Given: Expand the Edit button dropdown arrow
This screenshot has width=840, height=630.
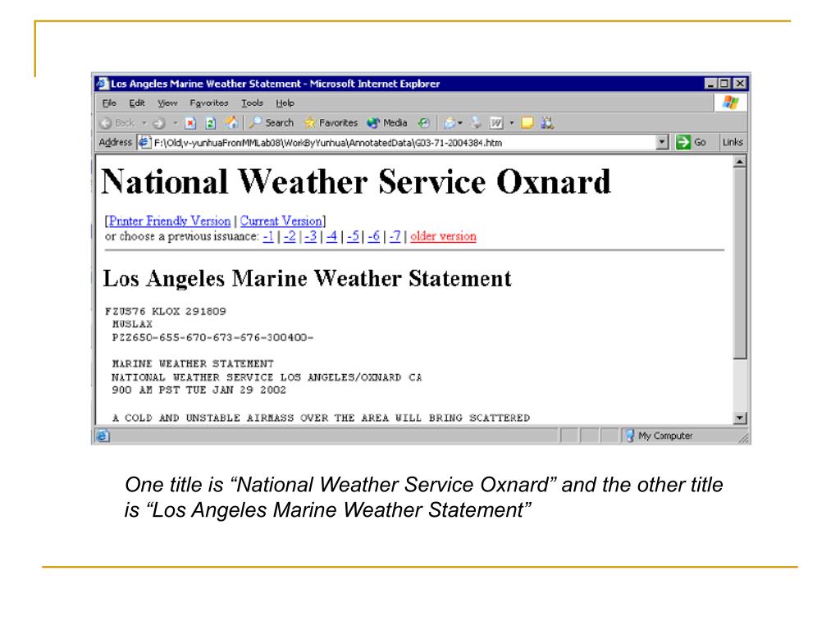Looking at the screenshot, I should [512, 123].
